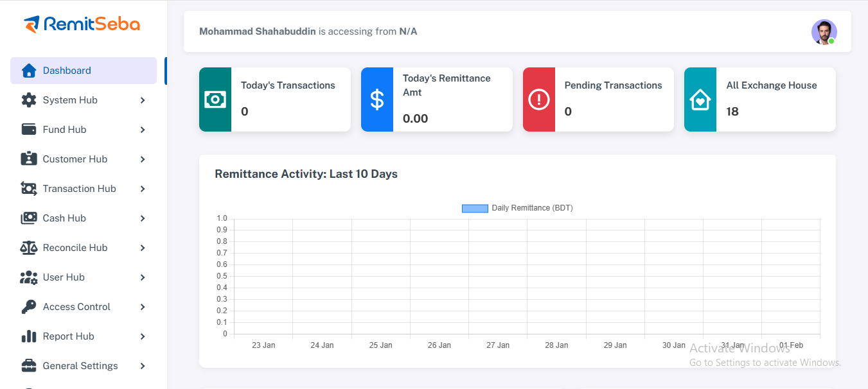868x389 pixels.
Task: Click the Today's Remittance Amt dollar icon
Action: coord(377,99)
